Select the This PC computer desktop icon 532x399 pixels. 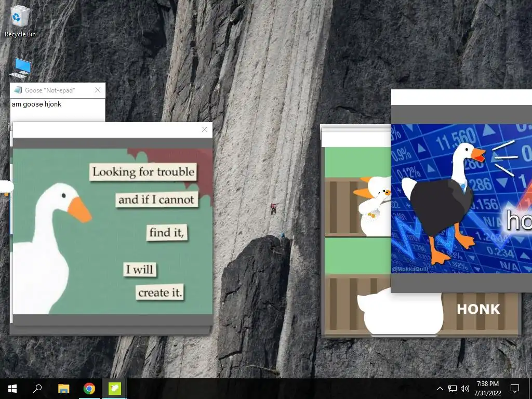click(x=20, y=68)
